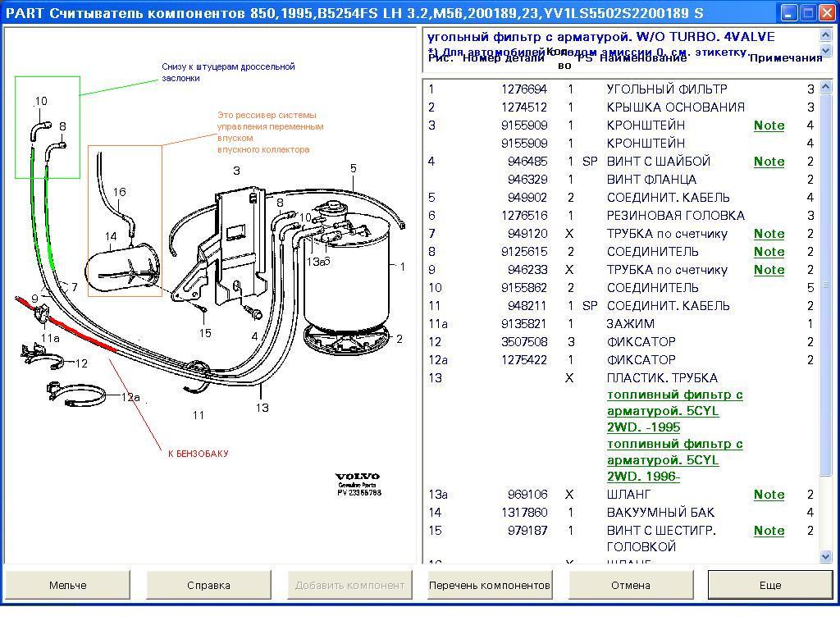Screen dimensions: 840x630
Task: Maximize the PART window
Action: pos(807,13)
